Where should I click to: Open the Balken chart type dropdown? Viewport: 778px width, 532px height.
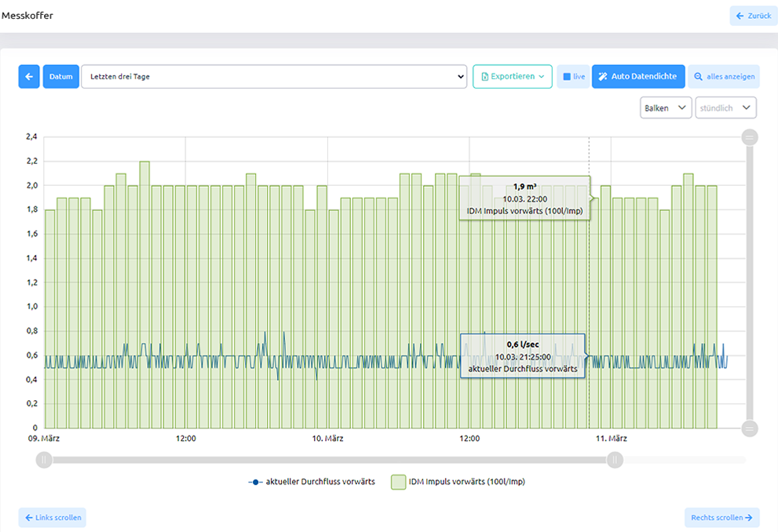(x=665, y=108)
